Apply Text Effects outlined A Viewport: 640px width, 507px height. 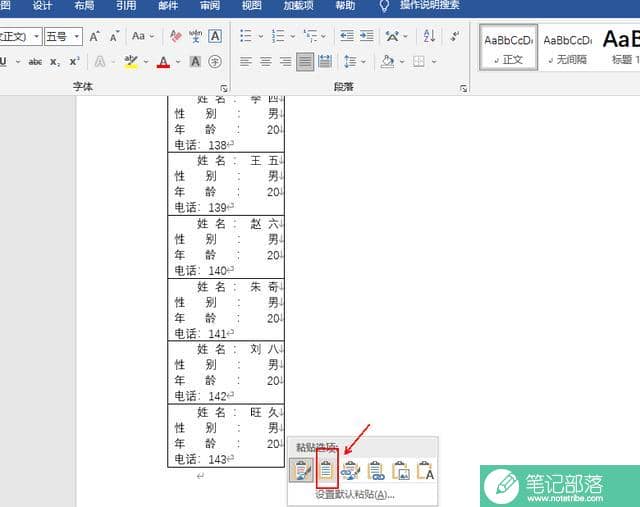(x=100, y=62)
